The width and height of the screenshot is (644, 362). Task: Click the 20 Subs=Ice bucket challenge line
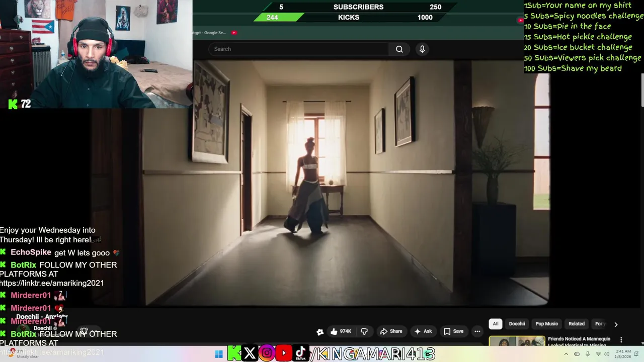578,47
